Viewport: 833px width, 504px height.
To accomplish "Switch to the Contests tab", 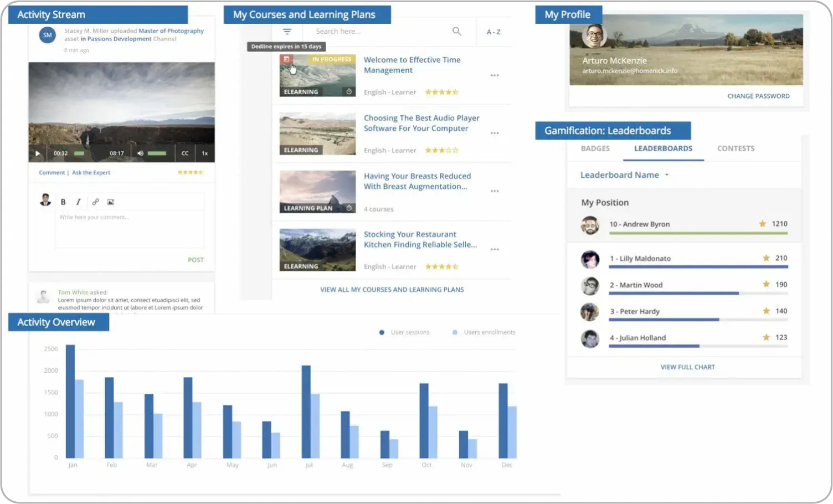I will tap(736, 148).
